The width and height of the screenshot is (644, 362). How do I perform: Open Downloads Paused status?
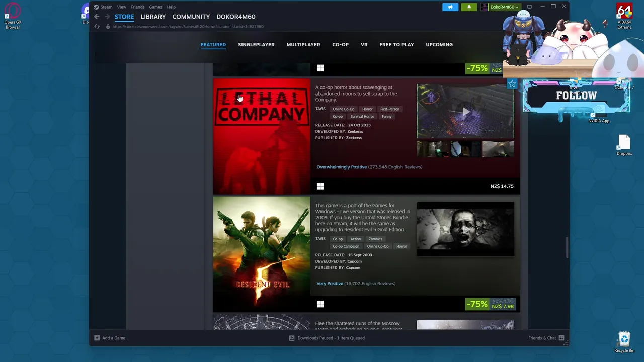pyautogui.click(x=327, y=338)
